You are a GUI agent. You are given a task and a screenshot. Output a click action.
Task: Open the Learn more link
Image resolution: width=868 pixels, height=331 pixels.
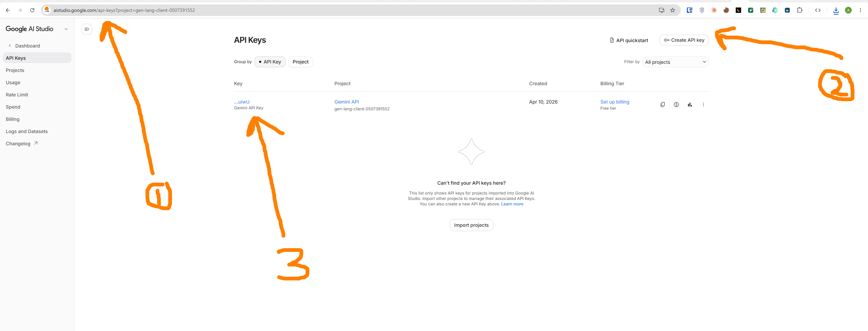pyautogui.click(x=512, y=204)
